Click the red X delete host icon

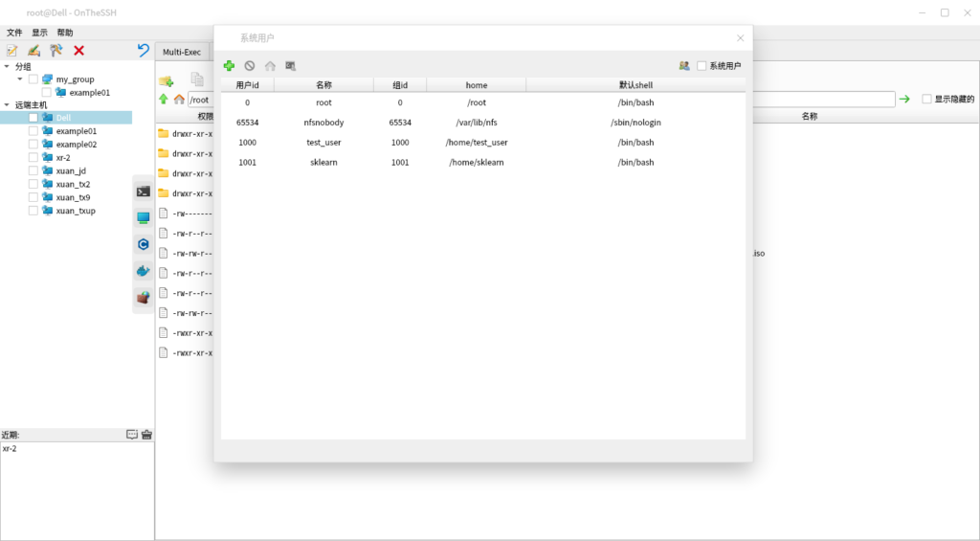[x=78, y=51]
